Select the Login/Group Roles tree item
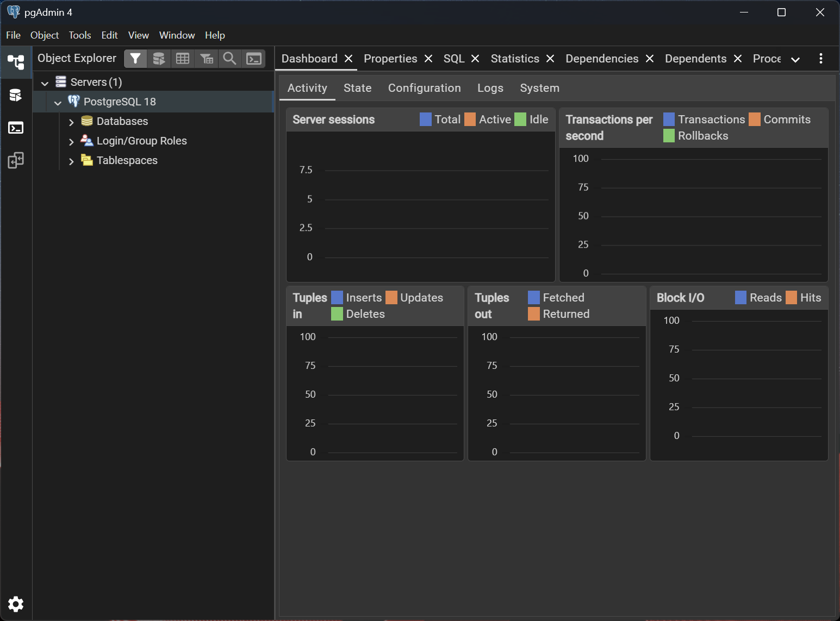 (x=141, y=141)
